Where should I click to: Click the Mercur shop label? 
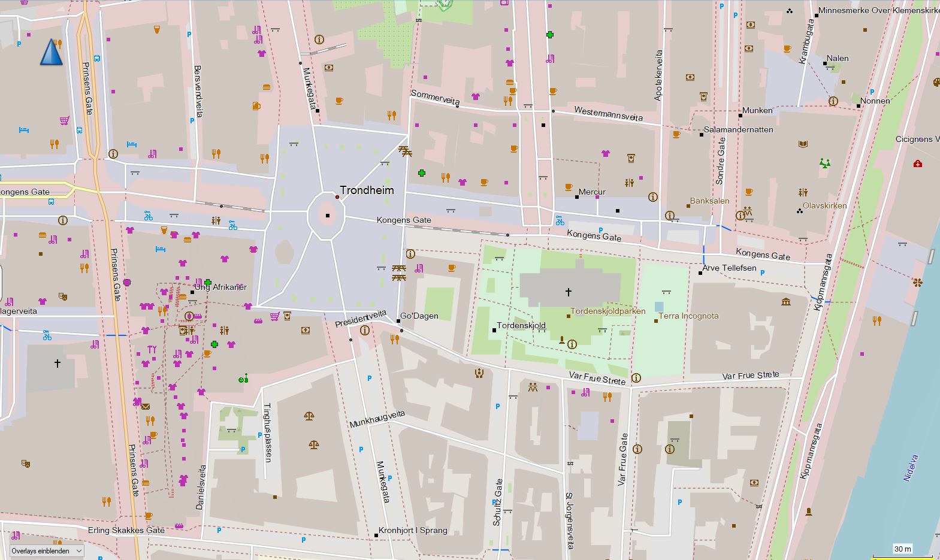pos(593,192)
